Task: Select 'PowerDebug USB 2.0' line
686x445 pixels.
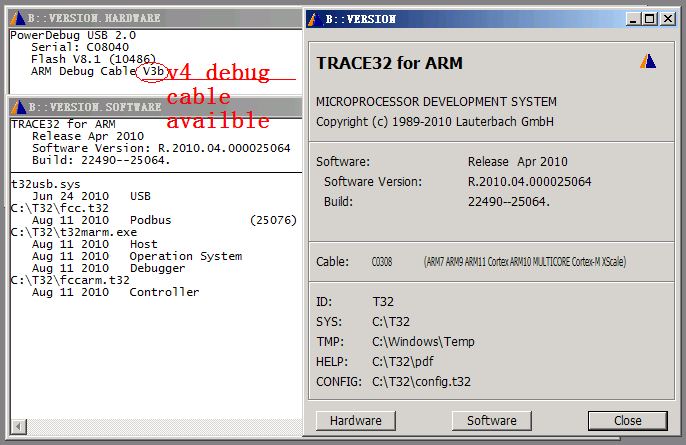Action: click(73, 35)
